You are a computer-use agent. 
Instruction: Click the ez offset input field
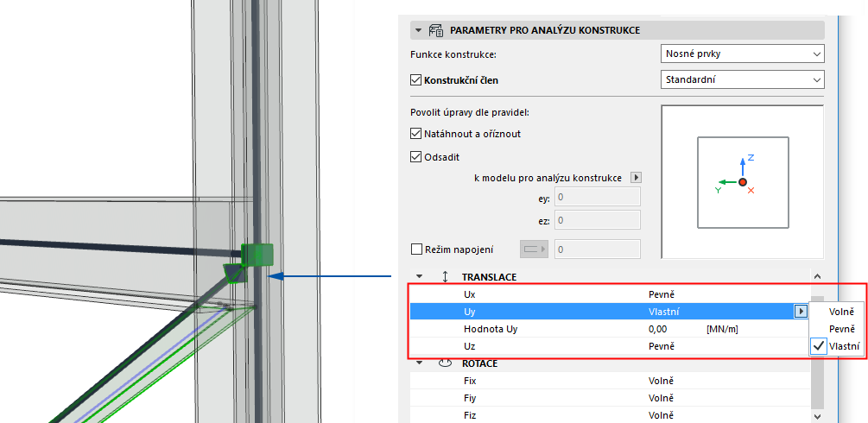598,220
